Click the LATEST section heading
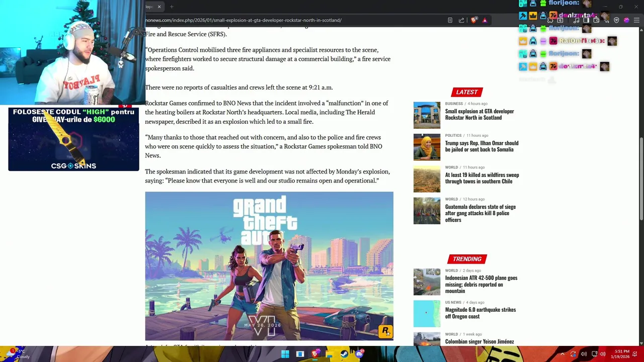The height and width of the screenshot is (362, 644). tap(467, 92)
